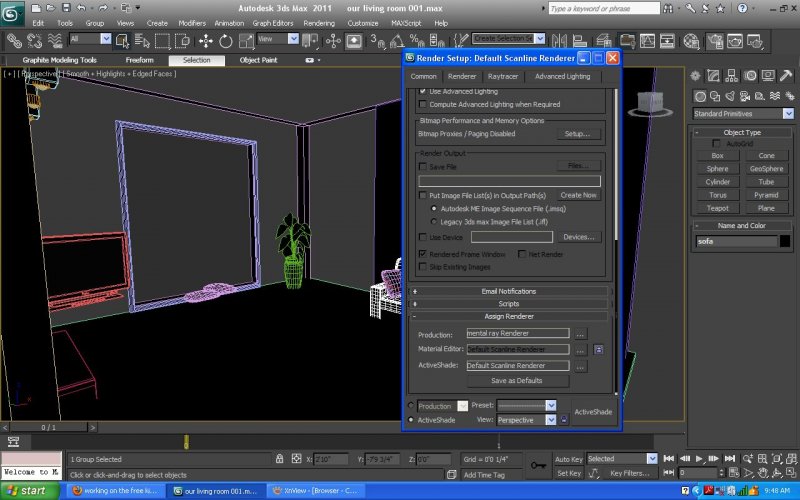Select Cameras category icon
The width and height of the screenshot is (800, 500).
click(x=745, y=96)
